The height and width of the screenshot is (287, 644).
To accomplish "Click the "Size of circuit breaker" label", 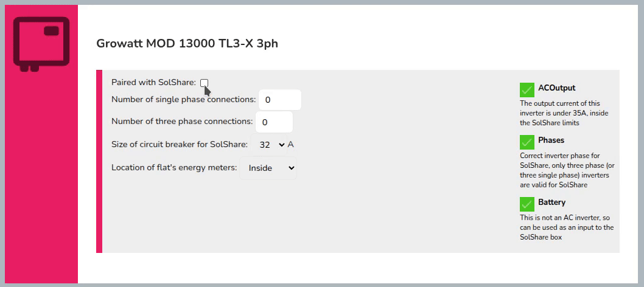I will point(179,145).
